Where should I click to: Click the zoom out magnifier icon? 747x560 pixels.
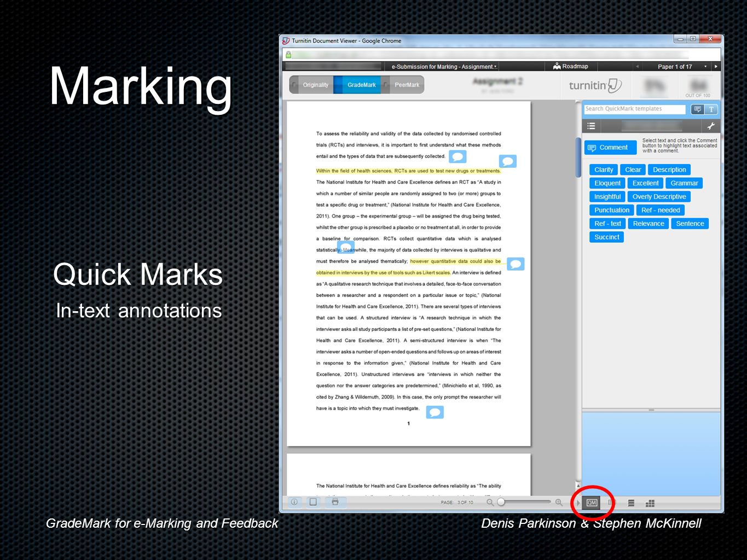click(x=490, y=502)
